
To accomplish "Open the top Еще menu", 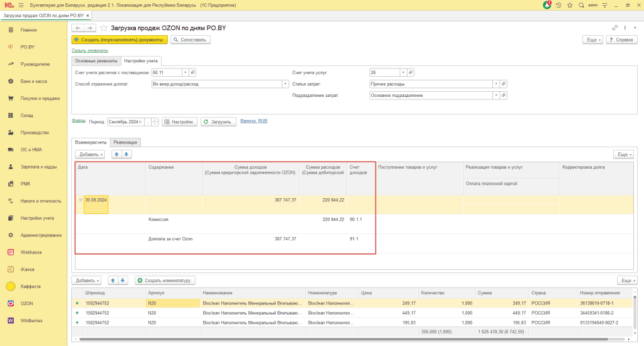I will coord(593,40).
